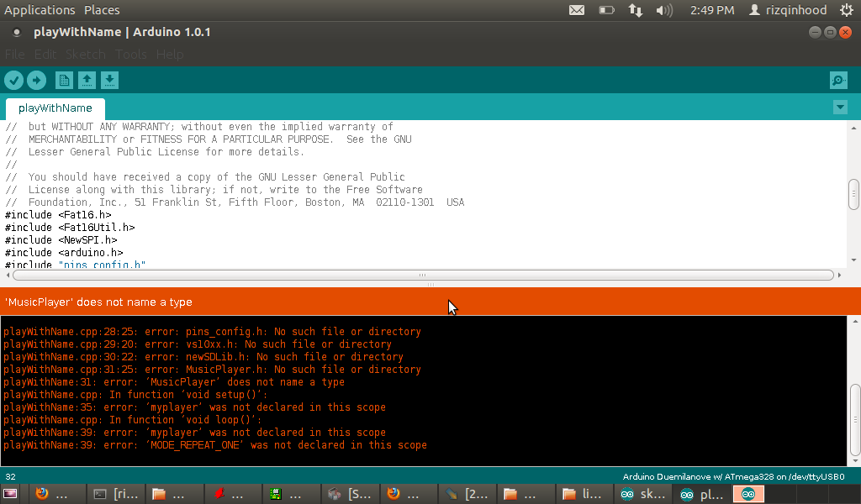Screen dimensions: 861x504
Task: Click the console scroll-up arrow
Action: click(x=854, y=322)
